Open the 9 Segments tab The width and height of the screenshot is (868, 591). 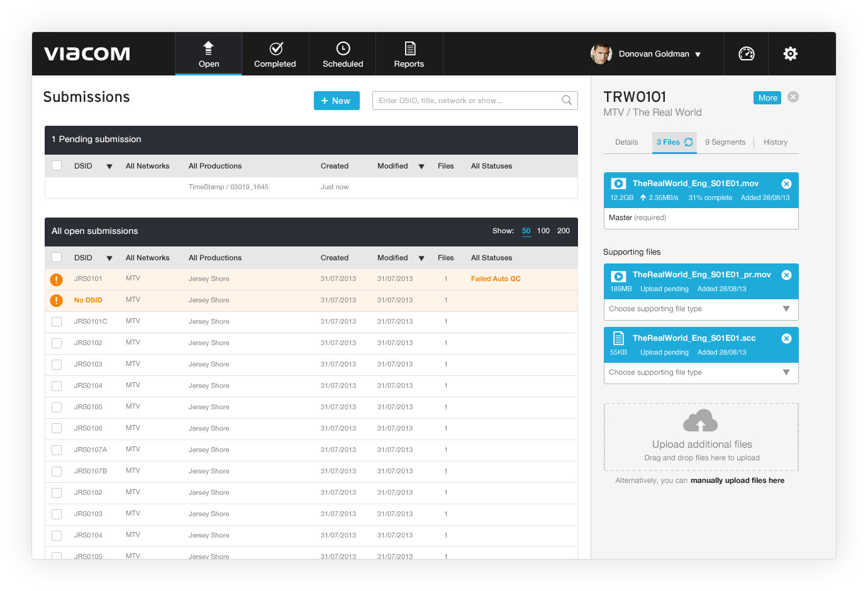[725, 142]
